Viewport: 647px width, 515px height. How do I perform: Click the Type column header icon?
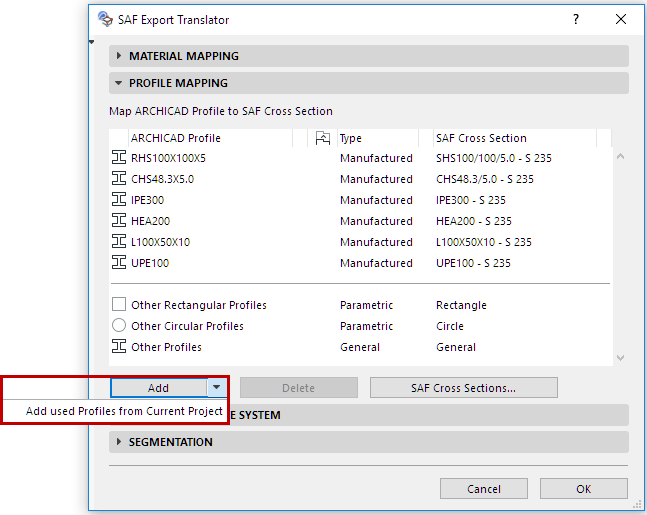coord(323,138)
